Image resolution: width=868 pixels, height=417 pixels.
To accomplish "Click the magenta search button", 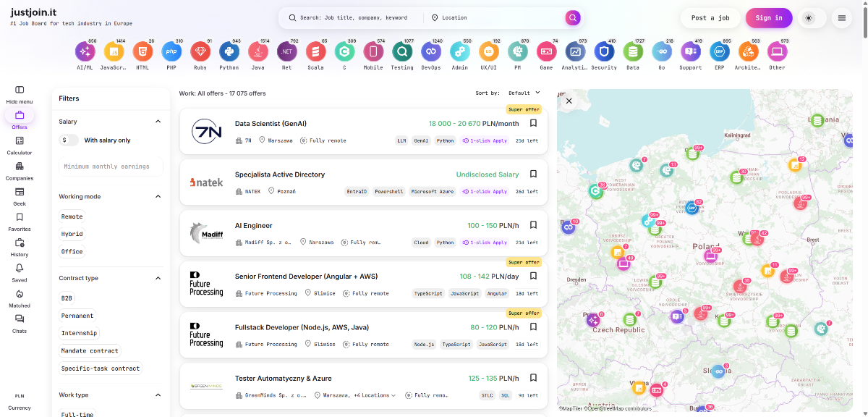I will (573, 18).
